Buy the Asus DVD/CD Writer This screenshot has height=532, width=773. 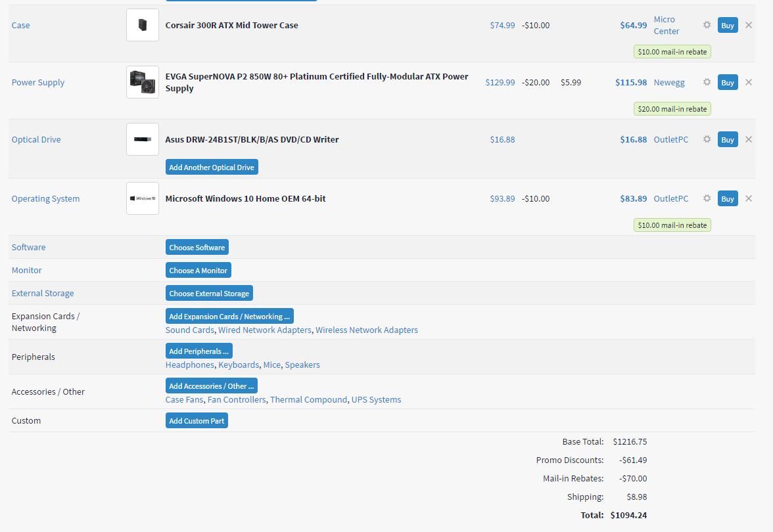point(728,139)
